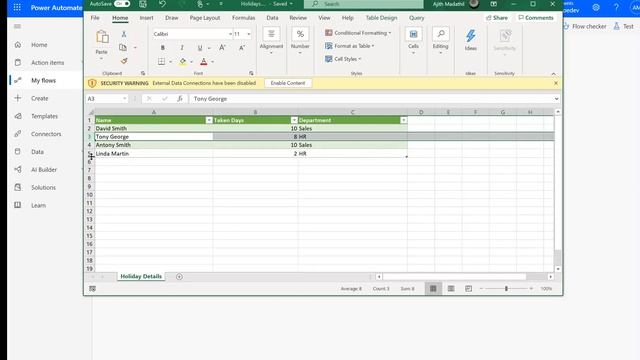Click the Cut scissors icon

[124, 34]
